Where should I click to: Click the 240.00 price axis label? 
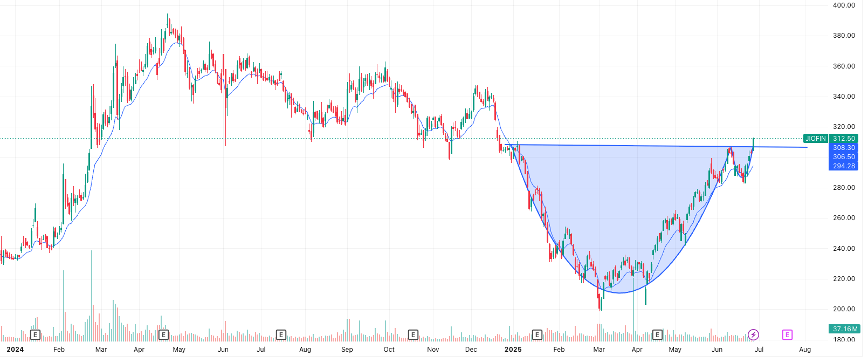(x=844, y=249)
